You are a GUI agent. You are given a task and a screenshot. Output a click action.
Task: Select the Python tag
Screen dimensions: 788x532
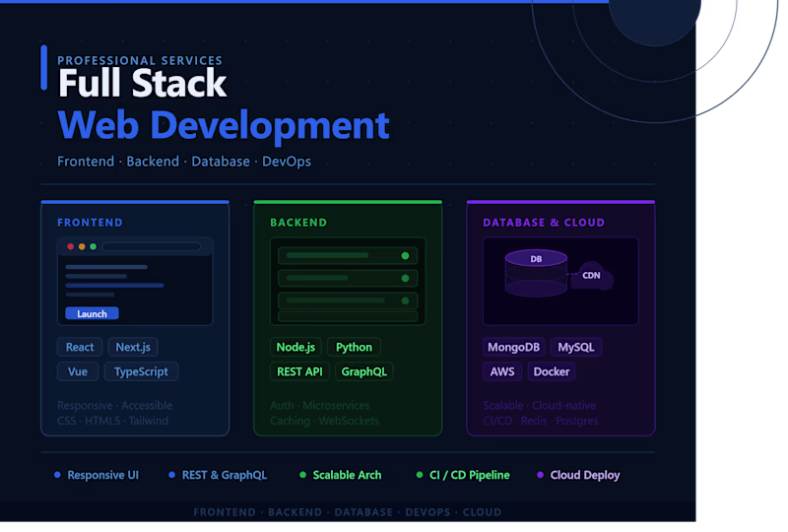tap(354, 347)
